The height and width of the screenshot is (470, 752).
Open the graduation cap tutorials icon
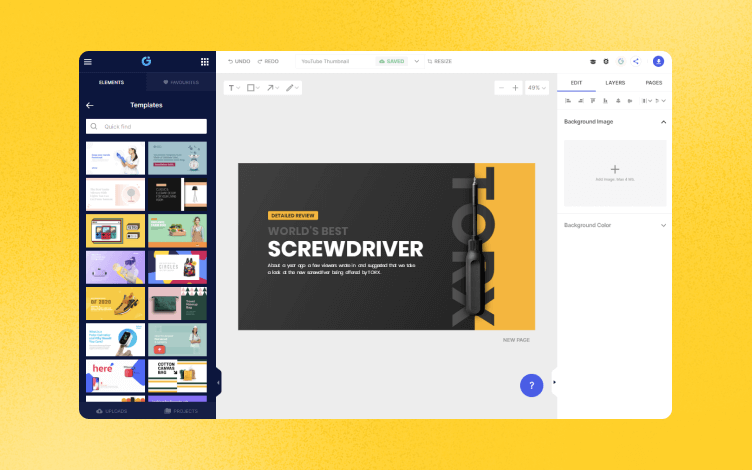[x=593, y=61]
